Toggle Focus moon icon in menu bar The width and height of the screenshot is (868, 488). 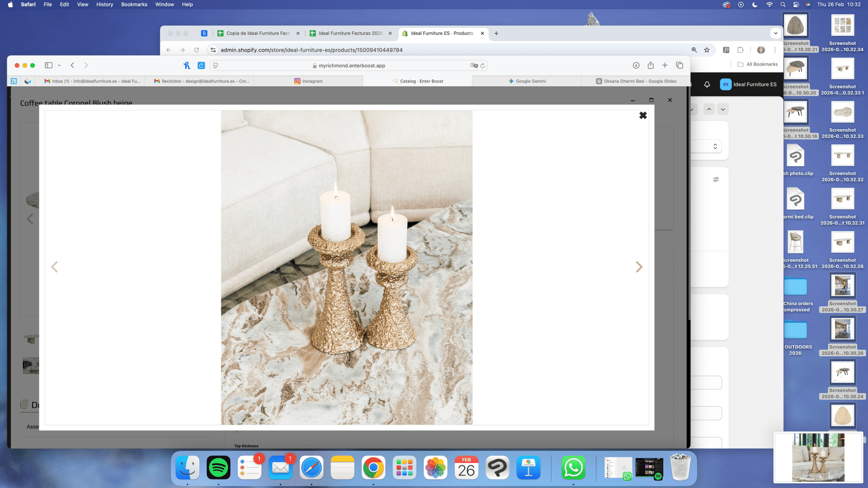[755, 4]
